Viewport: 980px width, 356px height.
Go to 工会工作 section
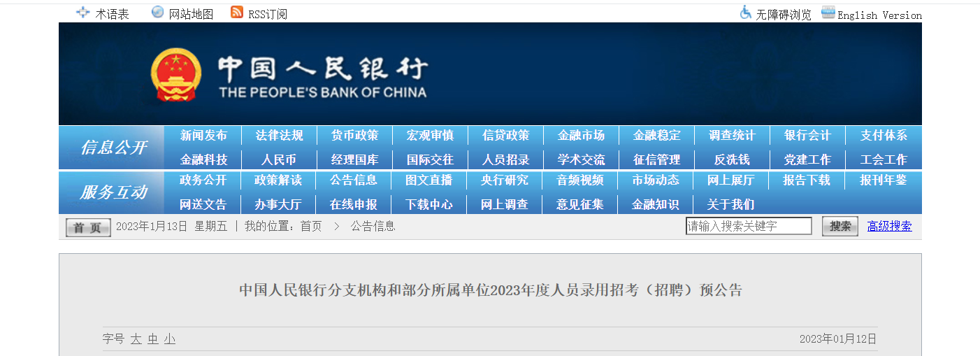tap(884, 159)
